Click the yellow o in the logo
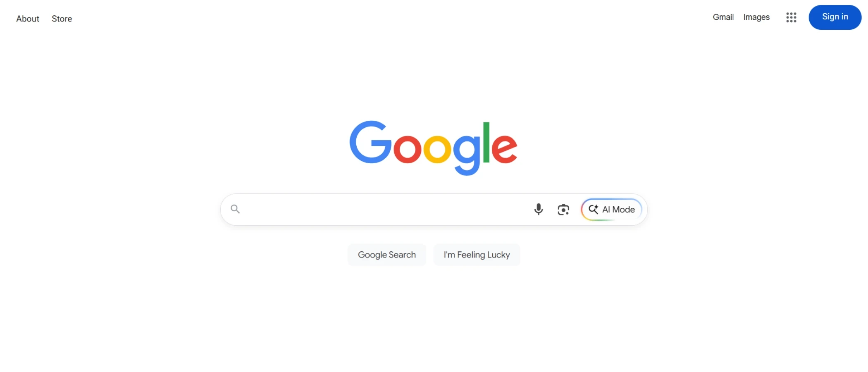The height and width of the screenshot is (372, 868). tap(437, 149)
